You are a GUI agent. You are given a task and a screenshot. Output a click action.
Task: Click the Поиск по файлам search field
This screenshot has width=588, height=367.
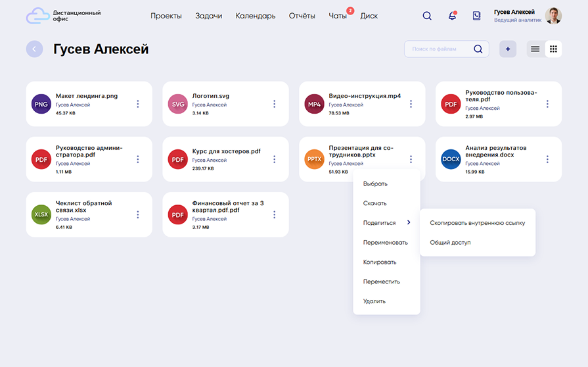coord(439,49)
